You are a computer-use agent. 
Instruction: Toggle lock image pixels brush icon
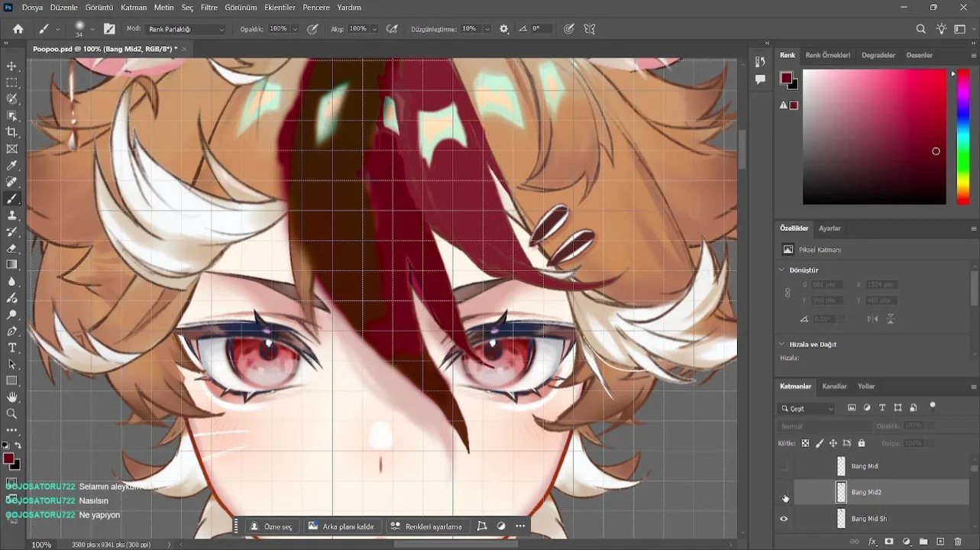820,443
